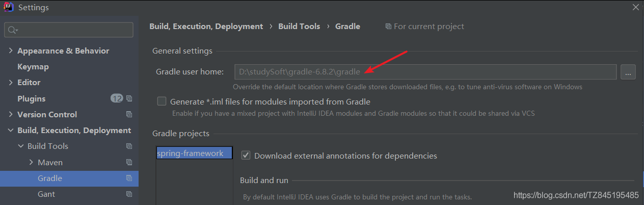
Task: Select Maven in the settings tree
Action: pos(50,162)
